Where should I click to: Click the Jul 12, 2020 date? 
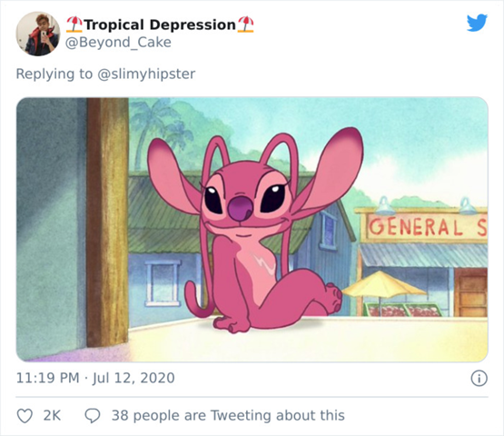133,378
